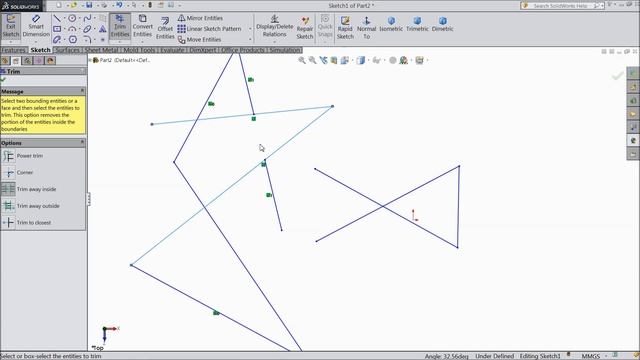The image size is (640, 360).
Task: Switch to the Evaluate tab
Action: [x=172, y=50]
